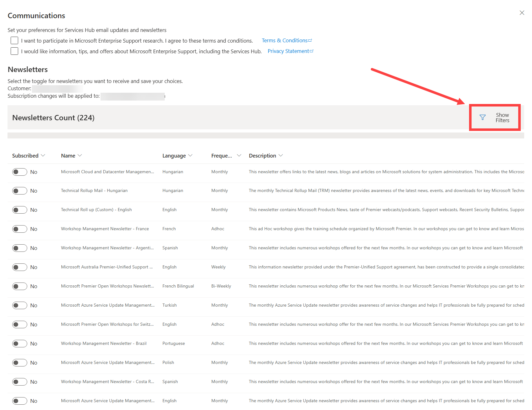Screen dimensions: 532x410
Task: Select Microsoft Cloud and Datacenter Management name
Action: pyautogui.click(x=107, y=172)
